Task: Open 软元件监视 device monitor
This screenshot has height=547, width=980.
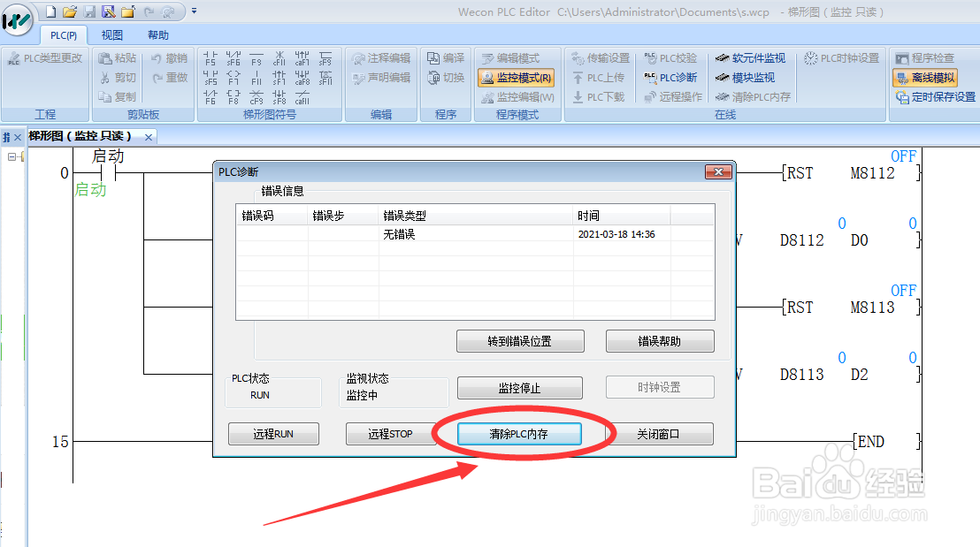Action: [751, 58]
